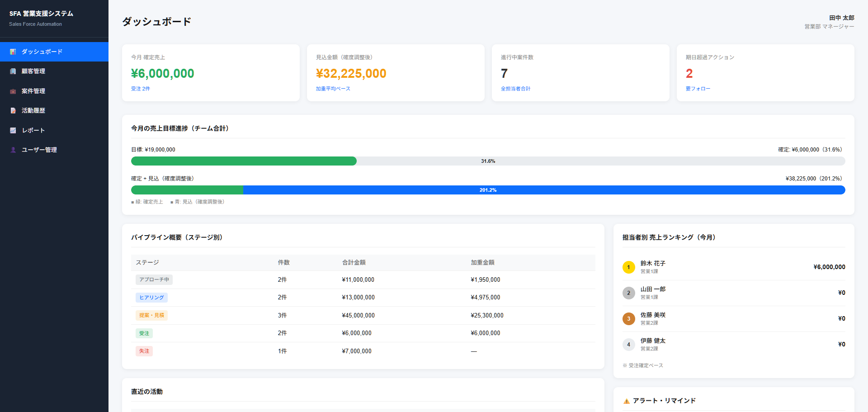Select the 提案・見積 stage badge
The width and height of the screenshot is (868, 412).
(151, 315)
